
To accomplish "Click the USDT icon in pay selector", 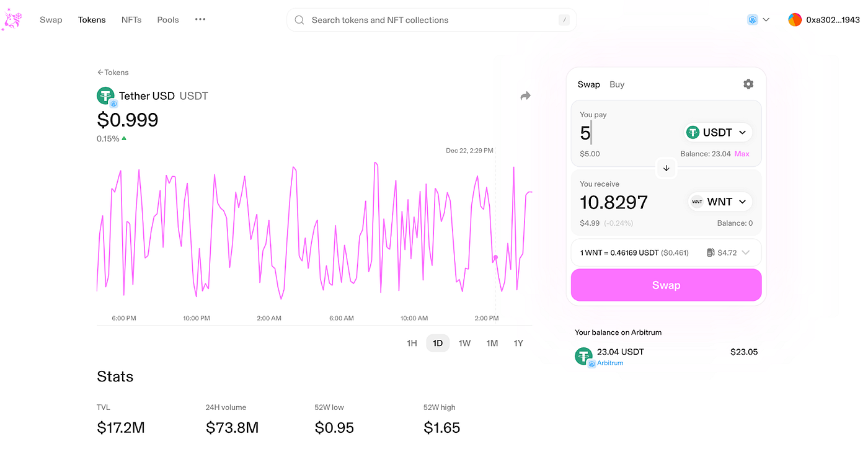I will (x=693, y=132).
